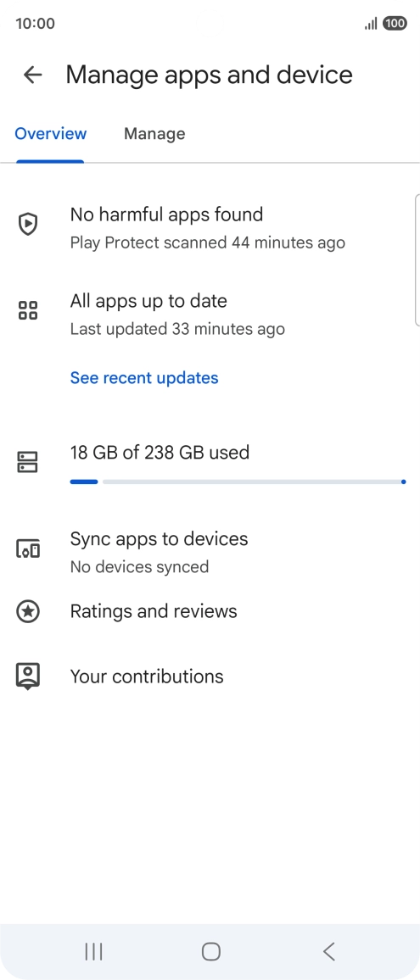
Task: Open Your contributions
Action: (x=210, y=677)
